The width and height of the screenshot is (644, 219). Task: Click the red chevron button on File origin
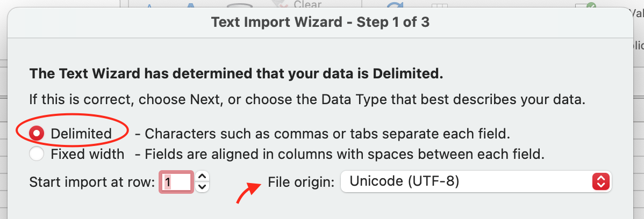pos(600,181)
